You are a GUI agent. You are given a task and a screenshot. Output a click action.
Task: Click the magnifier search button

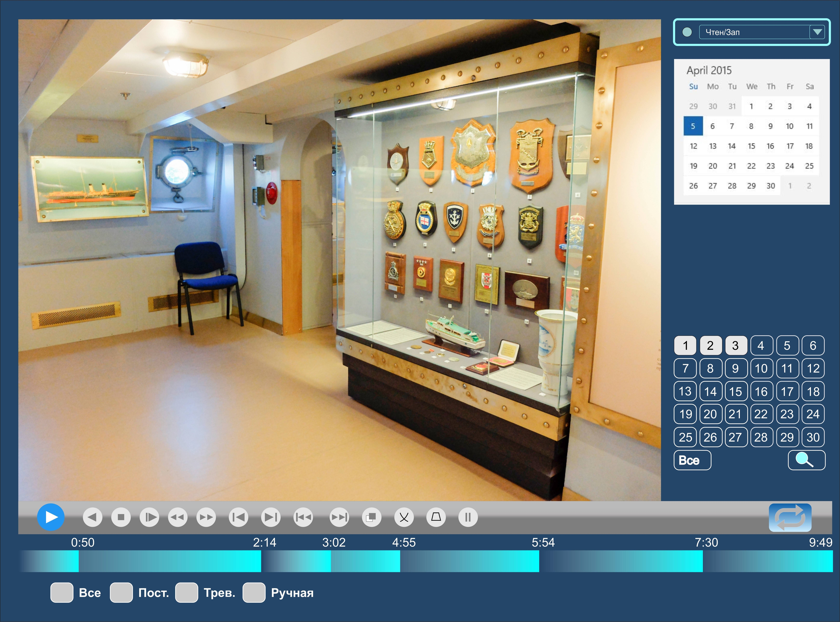(807, 460)
